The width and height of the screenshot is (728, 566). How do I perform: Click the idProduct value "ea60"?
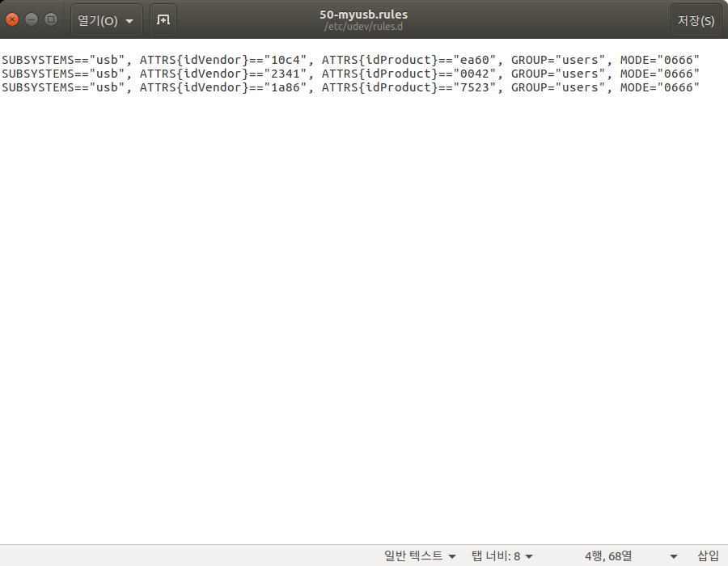[475, 60]
